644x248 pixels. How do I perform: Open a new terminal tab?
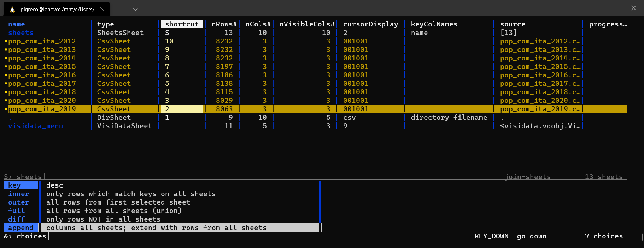(x=121, y=9)
